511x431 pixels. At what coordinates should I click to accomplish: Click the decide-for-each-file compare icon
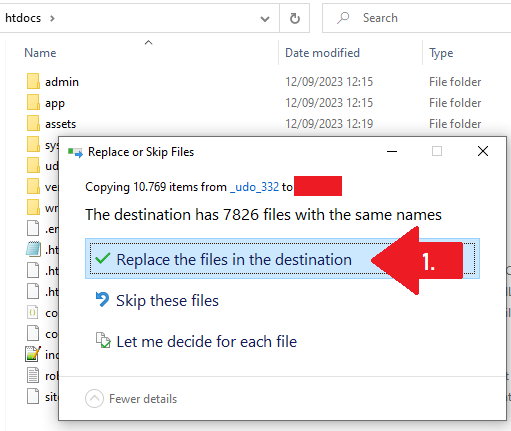point(103,340)
